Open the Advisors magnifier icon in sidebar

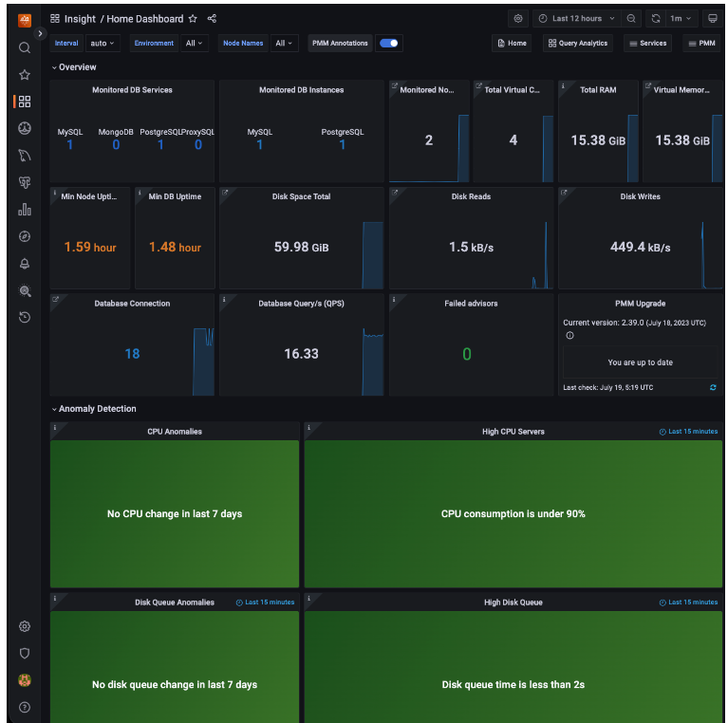[x=25, y=290]
